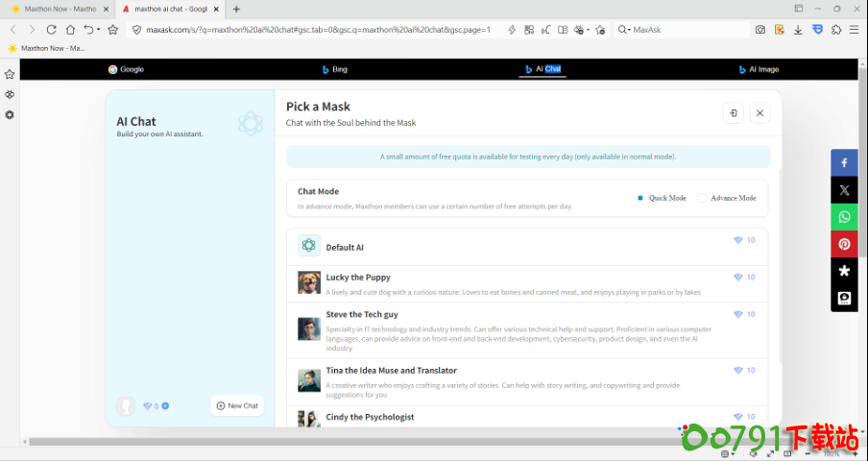Open undo close-tab dropdown arrow

[99, 30]
